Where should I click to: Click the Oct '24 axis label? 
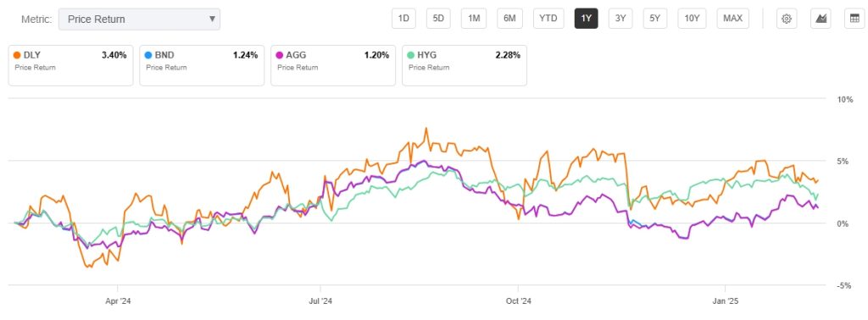(x=519, y=301)
